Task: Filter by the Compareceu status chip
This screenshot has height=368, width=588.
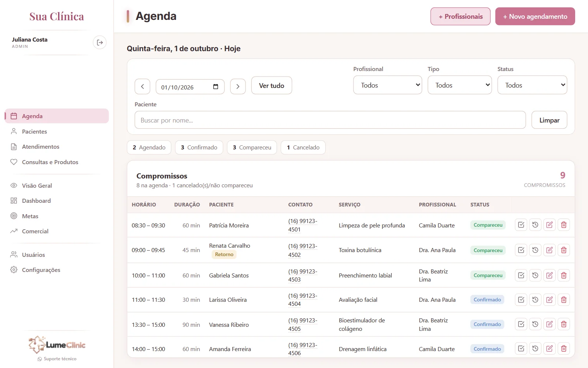Action: [x=252, y=148]
